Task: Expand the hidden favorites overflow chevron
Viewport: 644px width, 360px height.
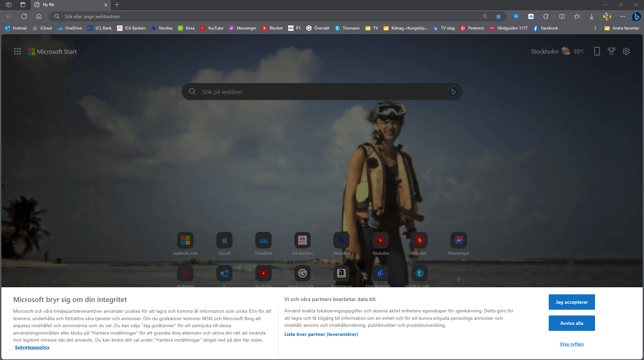Action: click(595, 28)
